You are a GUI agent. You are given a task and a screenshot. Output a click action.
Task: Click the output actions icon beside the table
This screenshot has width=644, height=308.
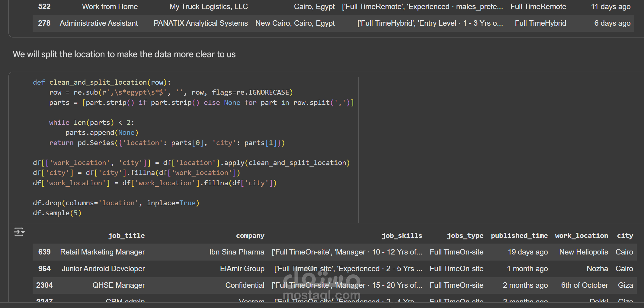coord(19,232)
